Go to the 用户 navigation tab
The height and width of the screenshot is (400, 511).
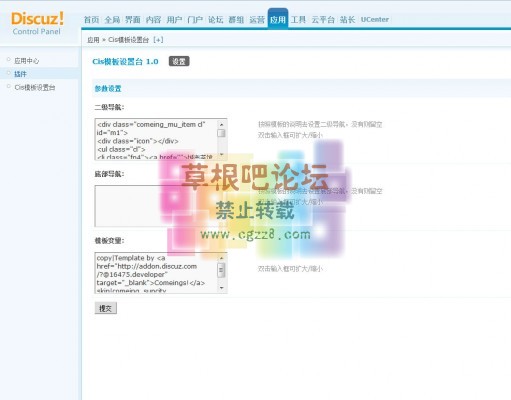point(174,20)
